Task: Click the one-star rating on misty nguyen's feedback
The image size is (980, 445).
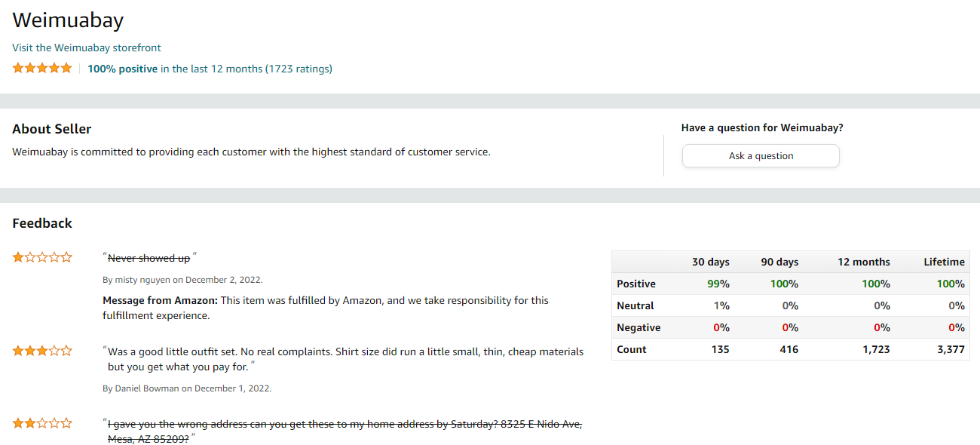Action: (x=42, y=257)
